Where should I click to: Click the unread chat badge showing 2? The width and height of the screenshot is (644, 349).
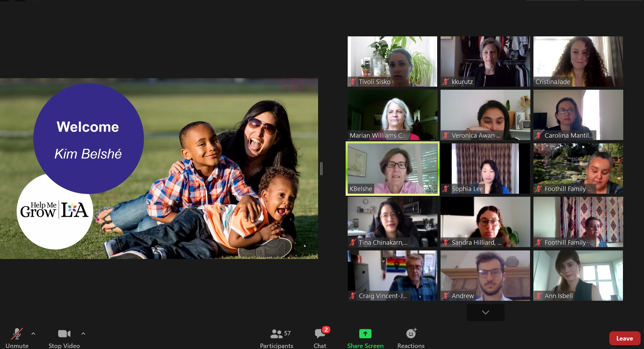326,330
